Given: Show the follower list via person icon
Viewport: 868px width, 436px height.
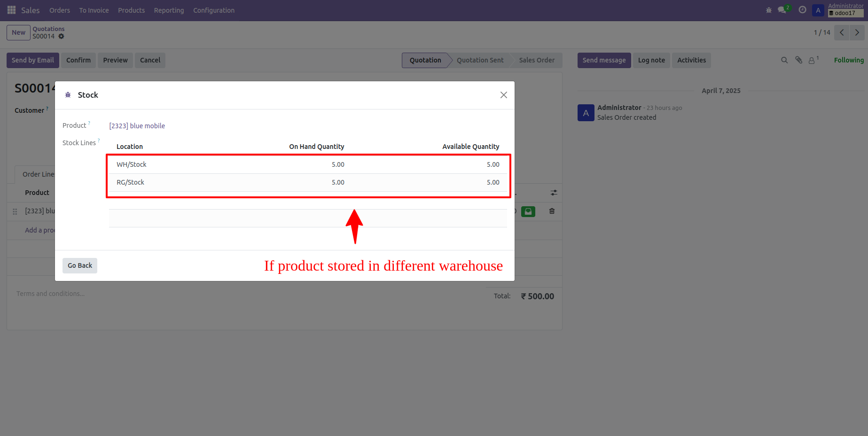Looking at the screenshot, I should tap(813, 60).
